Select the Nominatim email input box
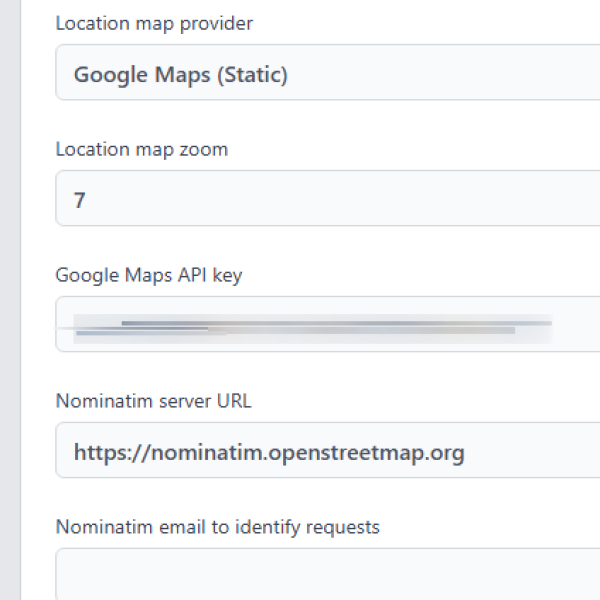 coord(330,575)
